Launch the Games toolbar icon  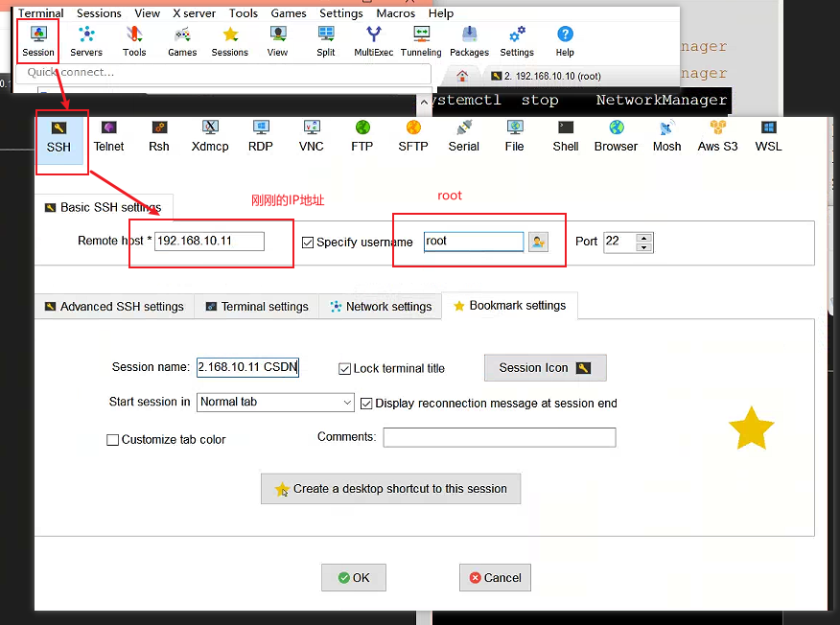[x=182, y=40]
